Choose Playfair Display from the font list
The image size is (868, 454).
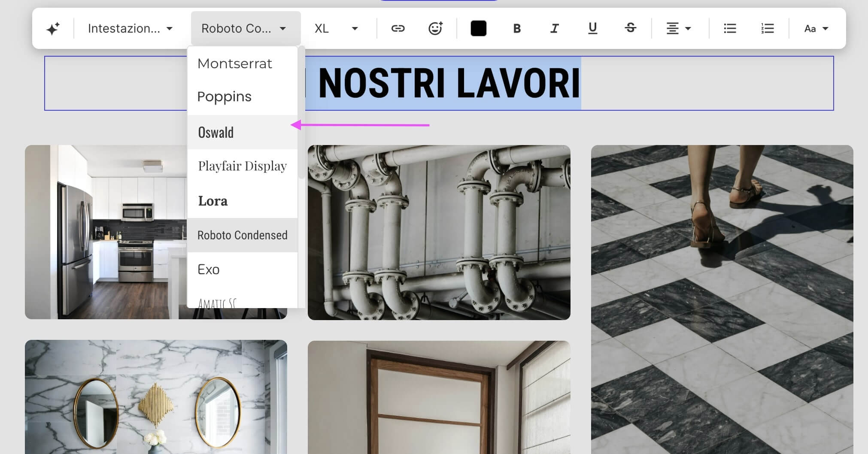click(242, 166)
